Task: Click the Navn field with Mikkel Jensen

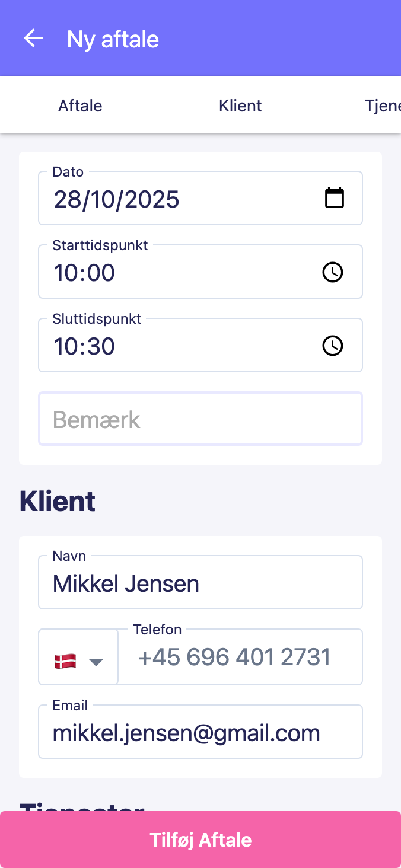Action: [x=200, y=584]
